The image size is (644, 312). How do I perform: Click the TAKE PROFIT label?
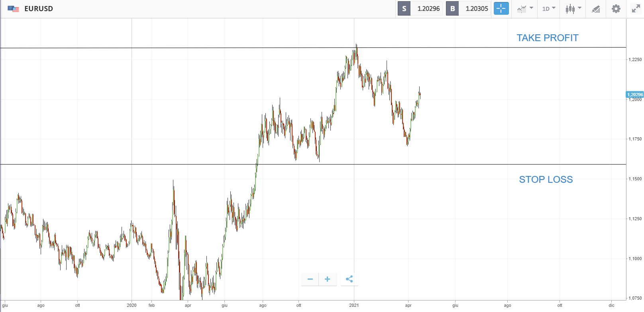pyautogui.click(x=548, y=38)
